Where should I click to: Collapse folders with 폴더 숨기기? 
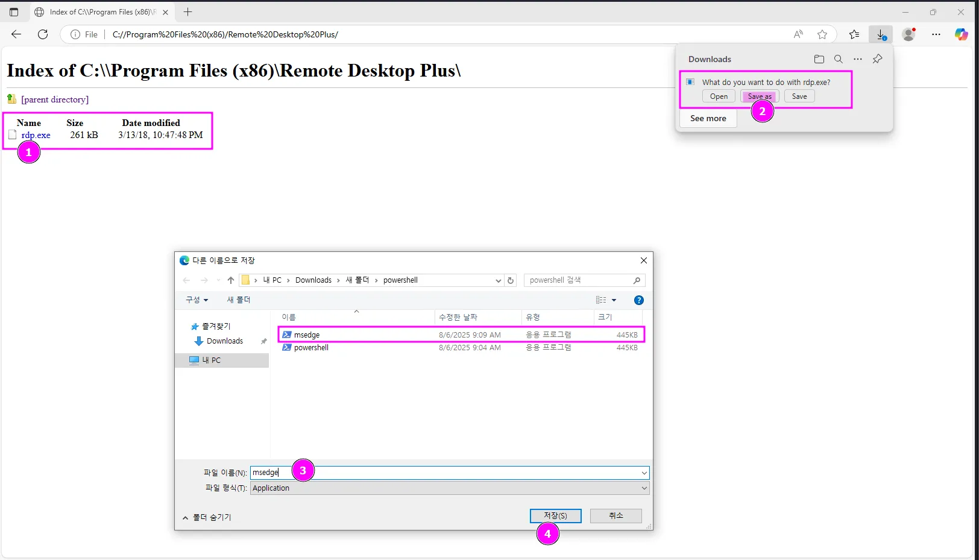click(207, 517)
